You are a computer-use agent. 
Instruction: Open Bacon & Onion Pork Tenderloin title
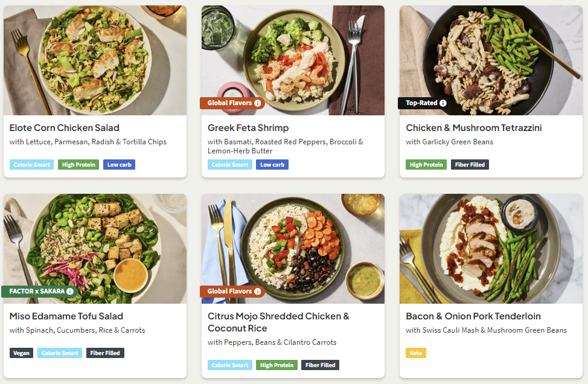[x=473, y=316]
